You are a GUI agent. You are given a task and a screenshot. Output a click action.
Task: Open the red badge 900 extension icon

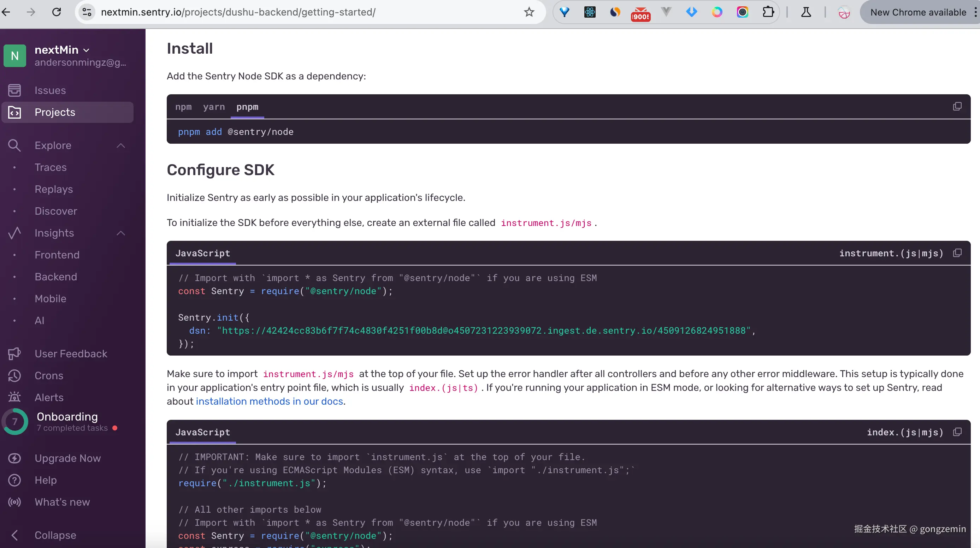pos(640,14)
